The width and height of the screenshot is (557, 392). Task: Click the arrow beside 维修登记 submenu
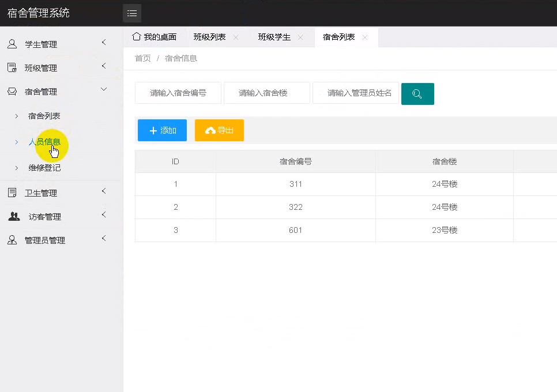17,168
